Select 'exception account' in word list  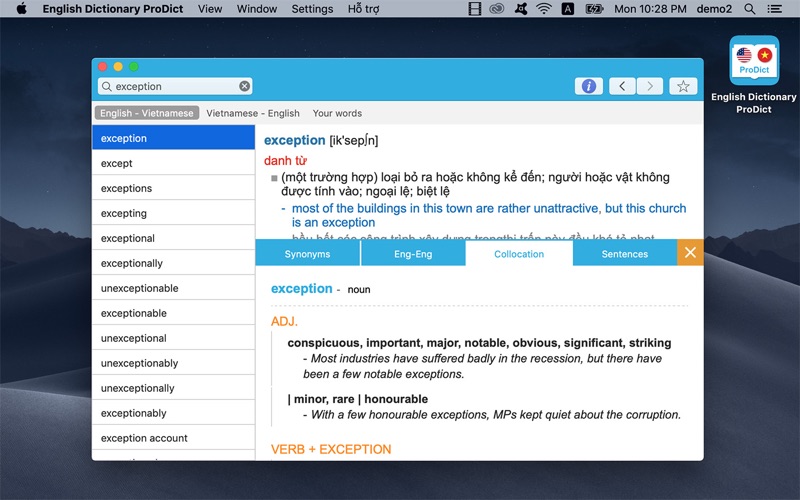click(x=173, y=438)
